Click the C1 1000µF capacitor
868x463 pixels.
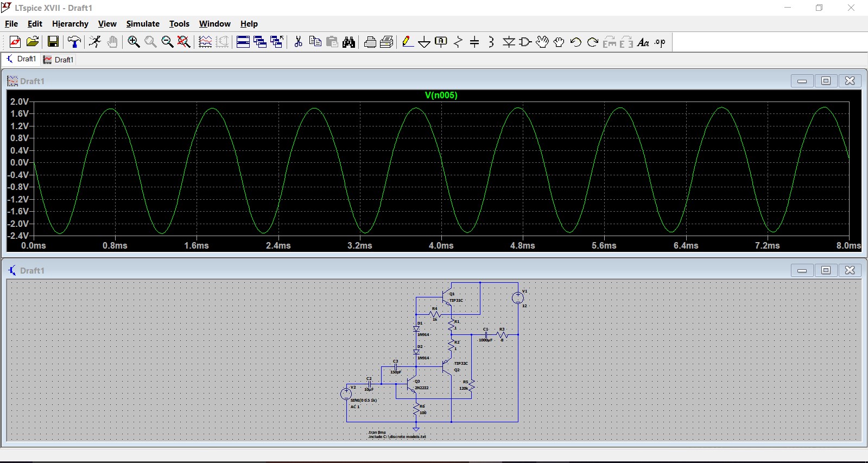click(x=486, y=334)
